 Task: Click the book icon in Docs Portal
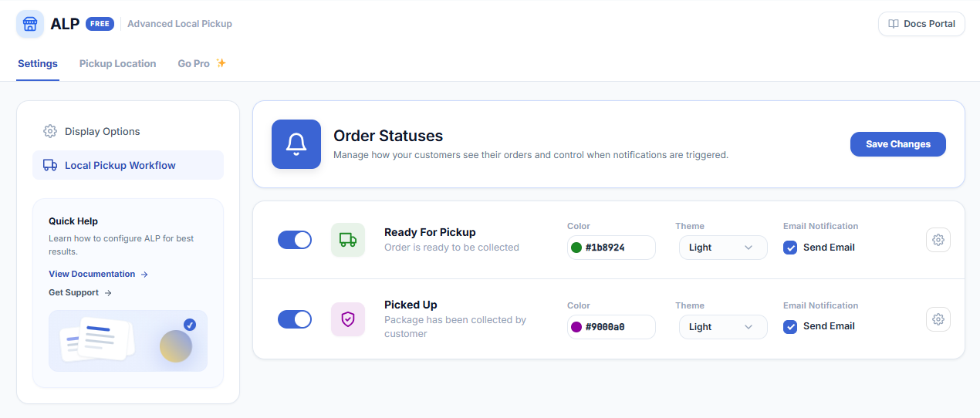tap(894, 24)
